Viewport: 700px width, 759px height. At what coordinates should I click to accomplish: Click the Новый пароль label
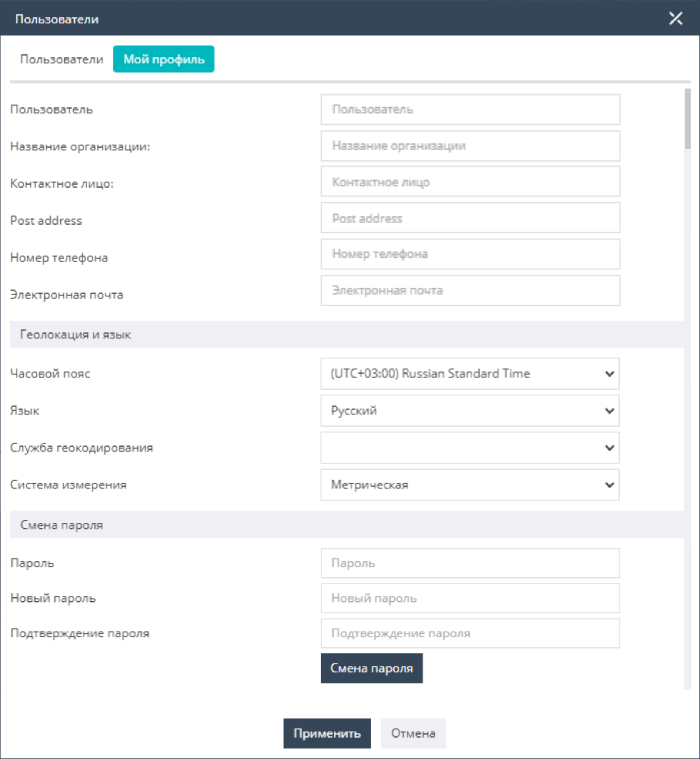click(53, 599)
